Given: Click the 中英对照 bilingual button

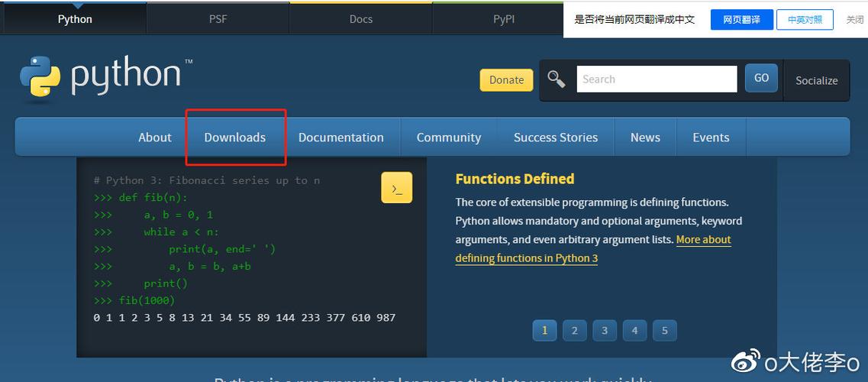Looking at the screenshot, I should point(805,20).
